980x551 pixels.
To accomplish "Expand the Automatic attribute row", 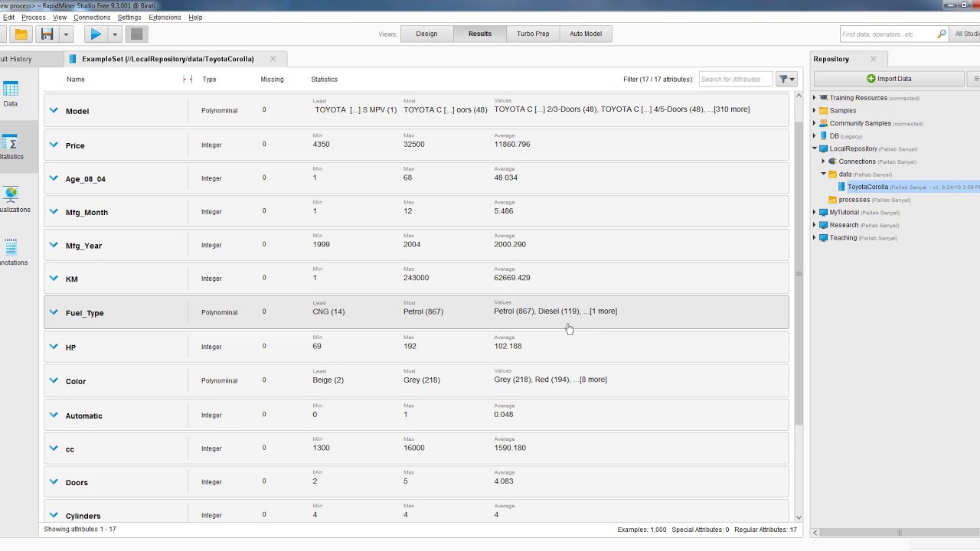I will pos(54,415).
